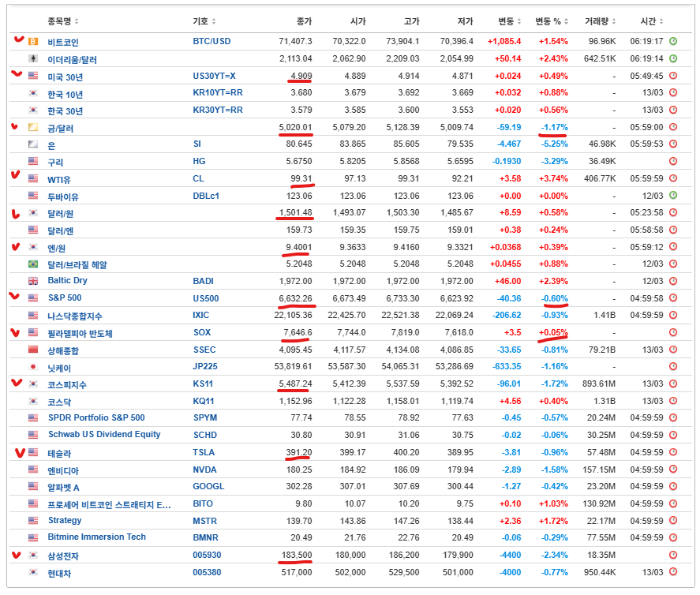Click the green clock icon in 비트코인 row

(673, 41)
